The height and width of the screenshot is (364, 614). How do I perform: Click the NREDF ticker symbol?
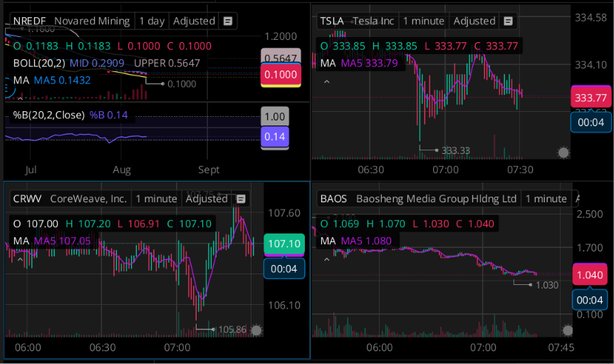click(x=29, y=21)
